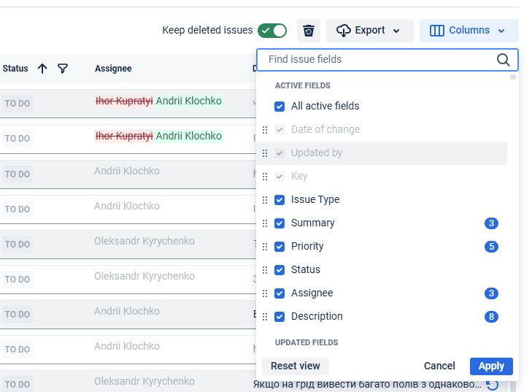Grab the drag handle beside Issue Type
This screenshot has height=392, width=532.
click(265, 200)
